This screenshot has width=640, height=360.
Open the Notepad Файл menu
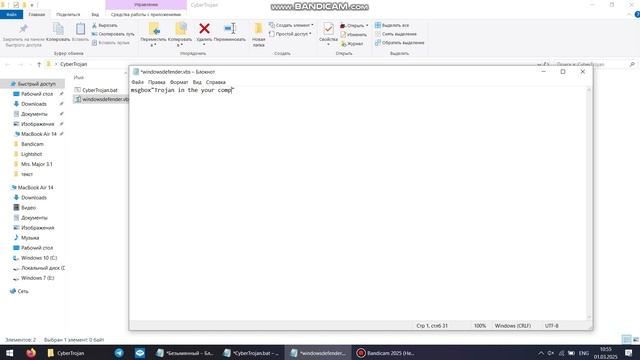click(x=138, y=82)
